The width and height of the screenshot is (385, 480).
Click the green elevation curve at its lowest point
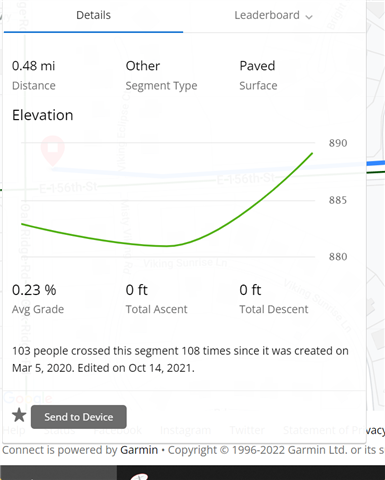click(167, 246)
